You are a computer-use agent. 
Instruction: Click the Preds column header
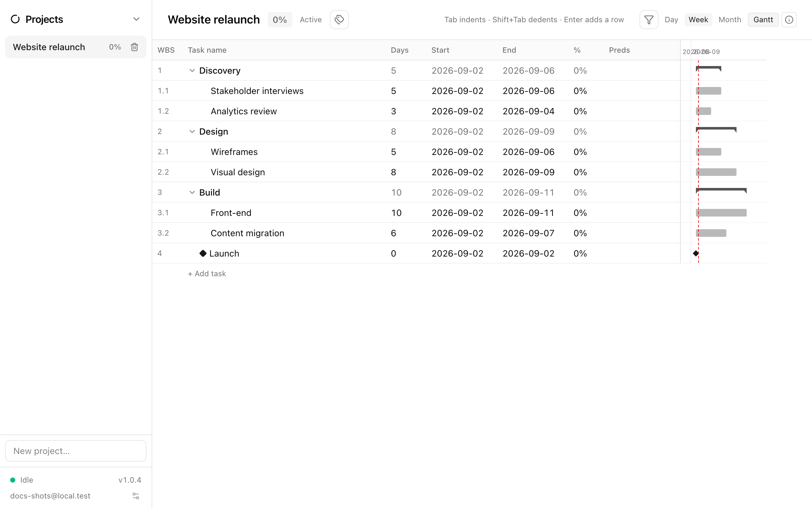[x=619, y=50]
